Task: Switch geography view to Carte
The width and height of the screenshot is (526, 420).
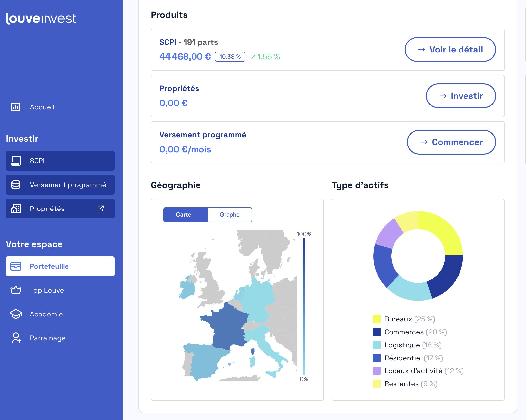Action: pos(186,215)
